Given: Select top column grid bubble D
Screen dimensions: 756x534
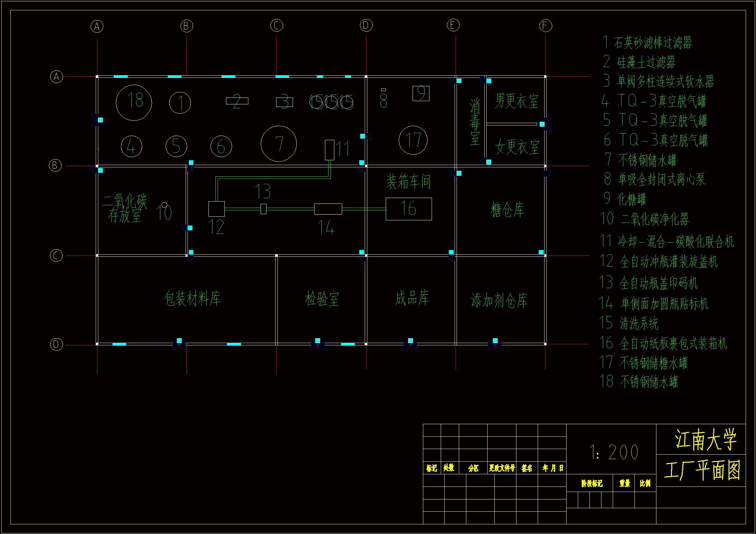Looking at the screenshot, I should coord(366,25).
